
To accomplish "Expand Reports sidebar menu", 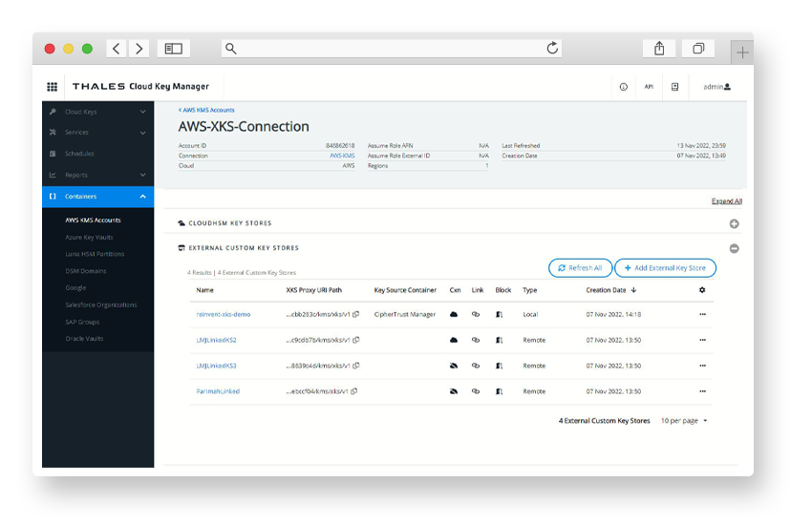I will tap(97, 175).
